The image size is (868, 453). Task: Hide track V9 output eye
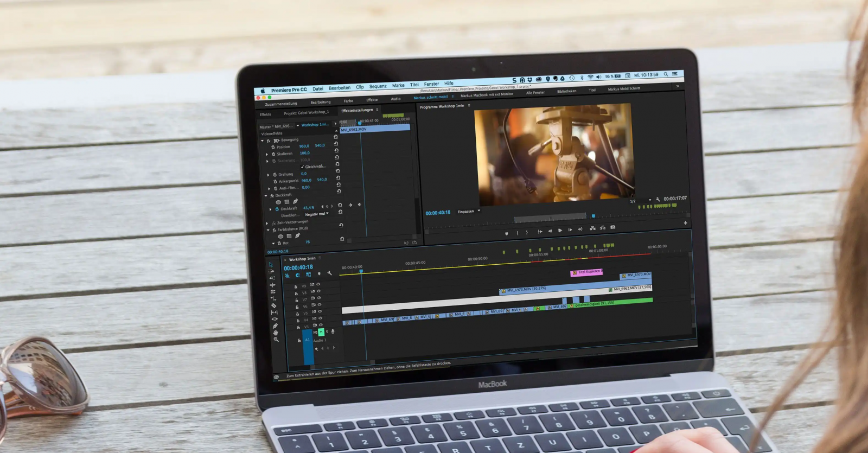[318, 284]
